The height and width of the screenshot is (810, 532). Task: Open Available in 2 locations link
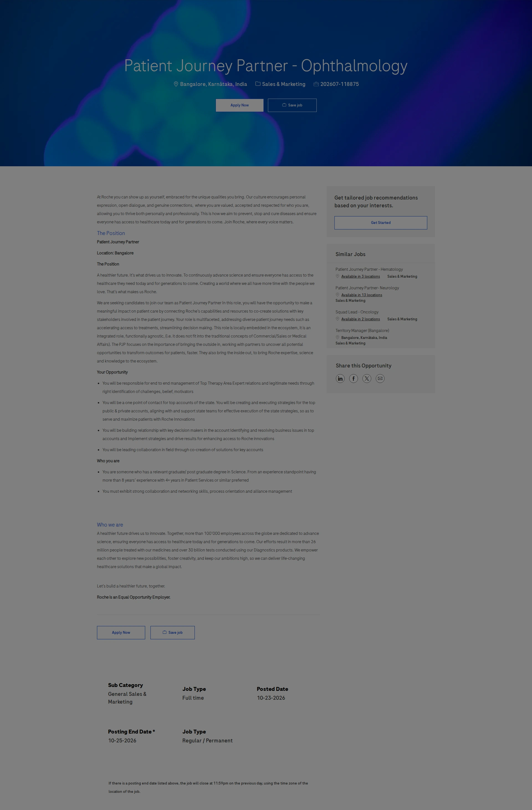(x=360, y=319)
